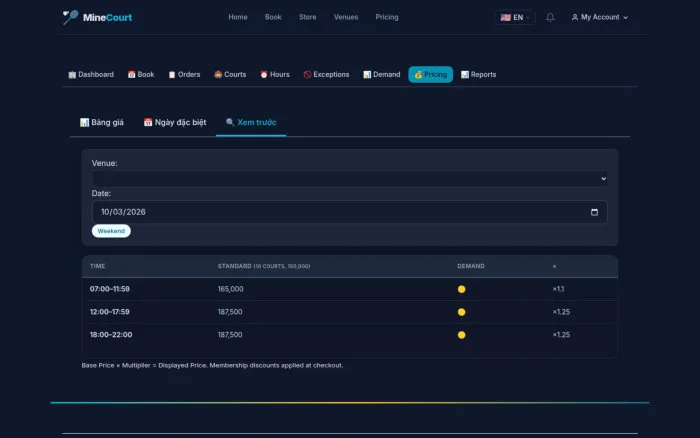Open the Ngày đặc biệt sub-tab

[x=175, y=122]
